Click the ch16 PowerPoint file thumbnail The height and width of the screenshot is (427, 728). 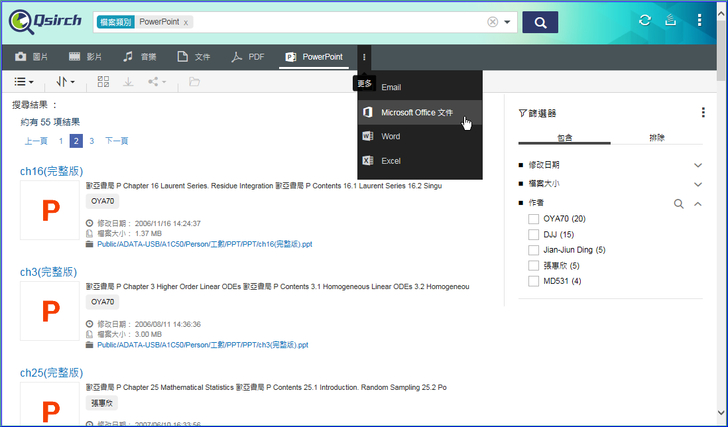point(48,211)
